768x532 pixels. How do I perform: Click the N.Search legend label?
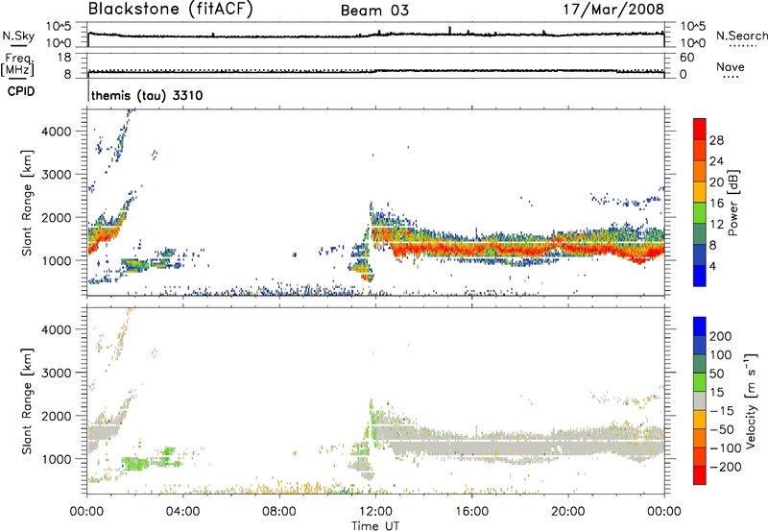(x=741, y=36)
